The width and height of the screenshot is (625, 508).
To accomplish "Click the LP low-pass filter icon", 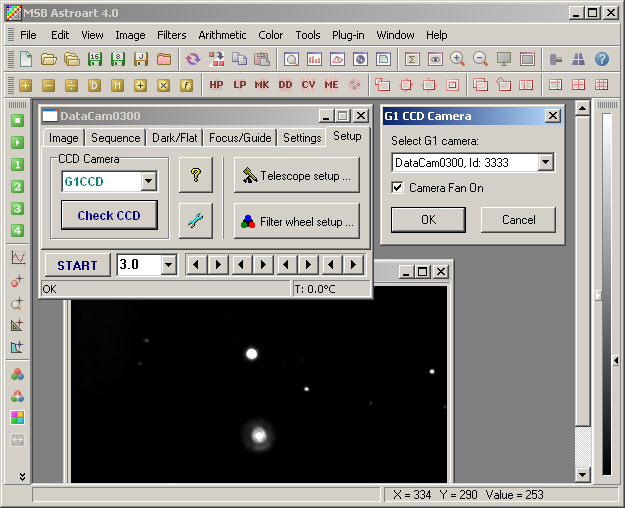I will pyautogui.click(x=240, y=85).
